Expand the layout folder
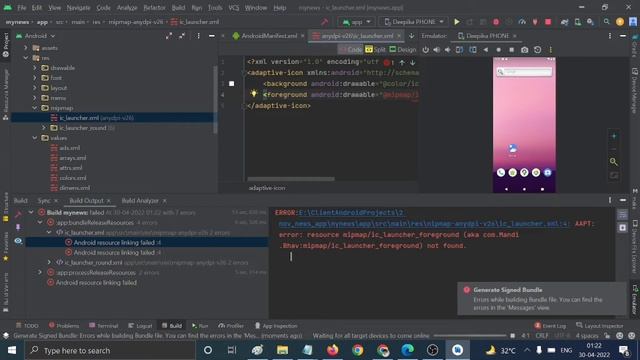The width and height of the screenshot is (640, 360). [x=35, y=88]
